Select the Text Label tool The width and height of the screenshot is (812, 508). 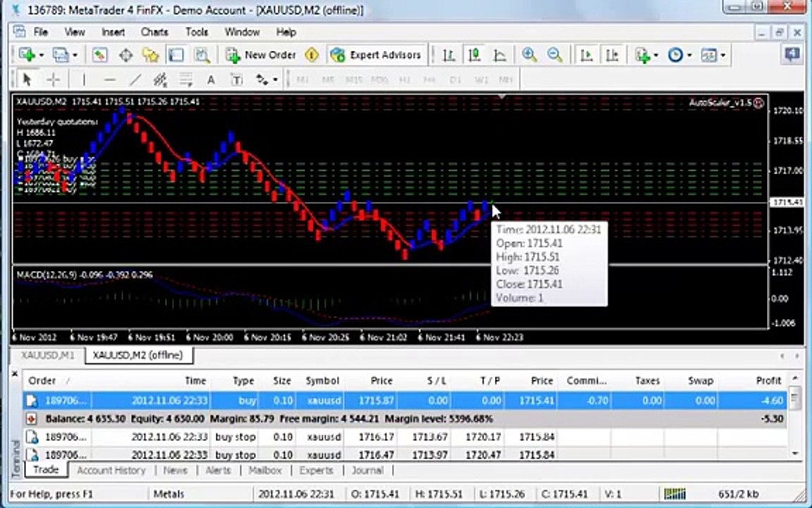tap(237, 79)
